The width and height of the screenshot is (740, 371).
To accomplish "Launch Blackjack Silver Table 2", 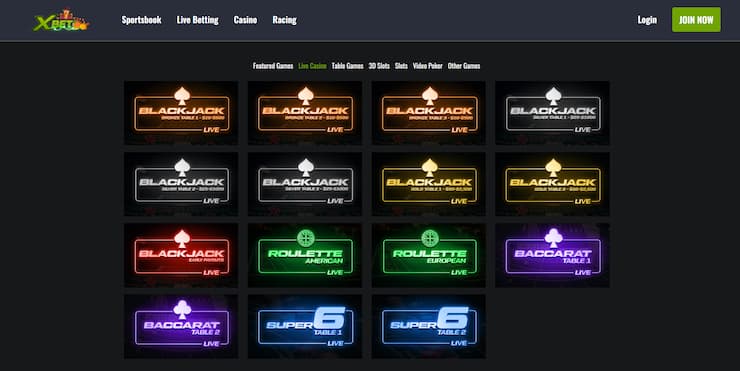I will pyautogui.click(x=181, y=184).
